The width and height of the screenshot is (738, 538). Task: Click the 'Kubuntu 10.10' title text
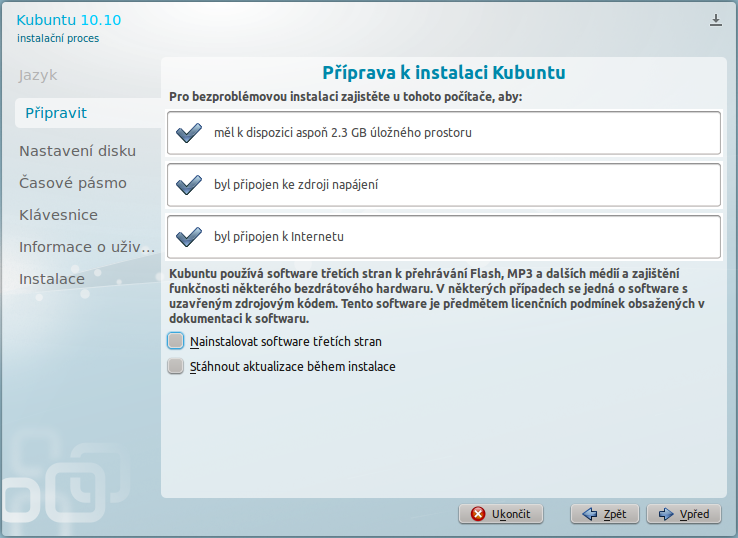pos(69,20)
